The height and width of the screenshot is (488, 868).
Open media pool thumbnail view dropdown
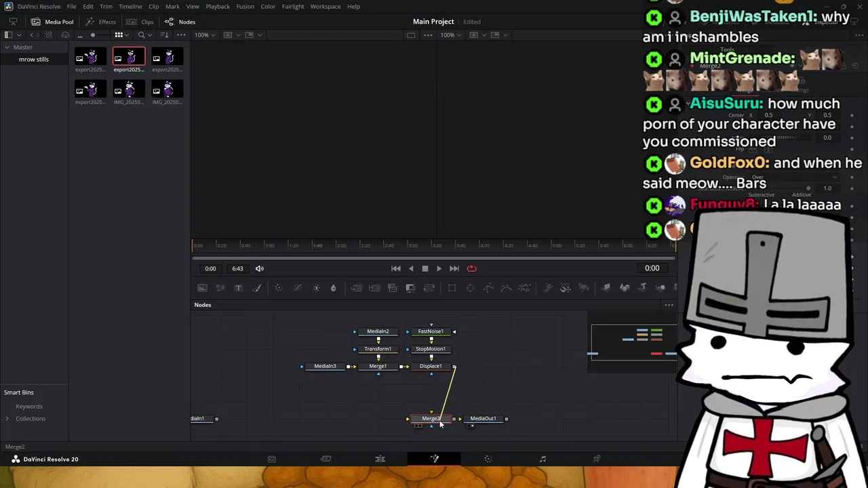pyautogui.click(x=121, y=35)
